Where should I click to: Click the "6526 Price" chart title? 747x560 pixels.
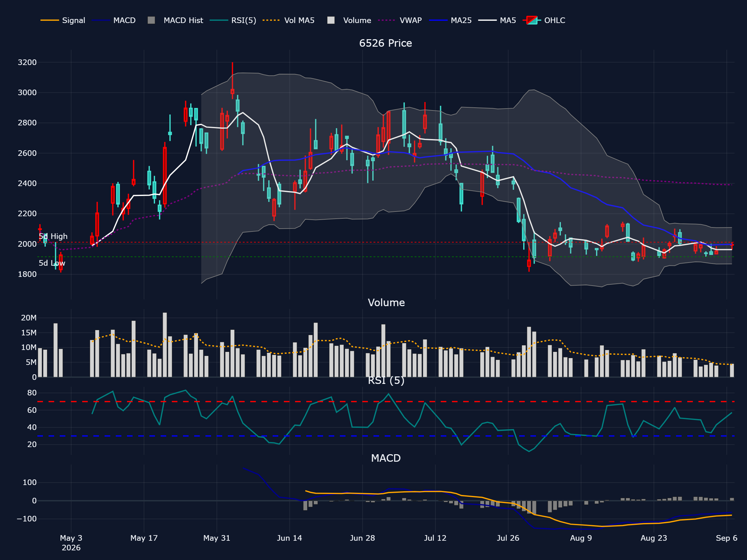pos(385,43)
